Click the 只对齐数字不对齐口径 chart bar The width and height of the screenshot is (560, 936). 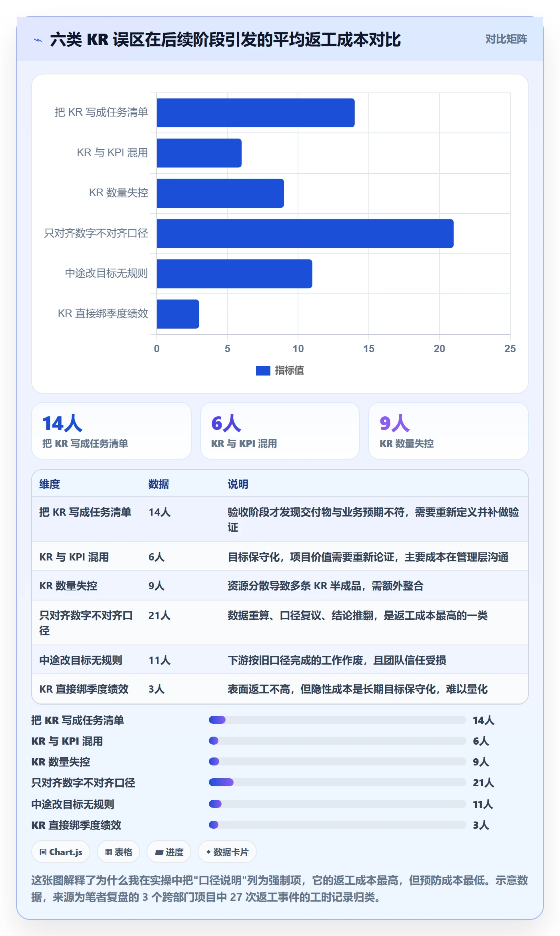pos(305,233)
